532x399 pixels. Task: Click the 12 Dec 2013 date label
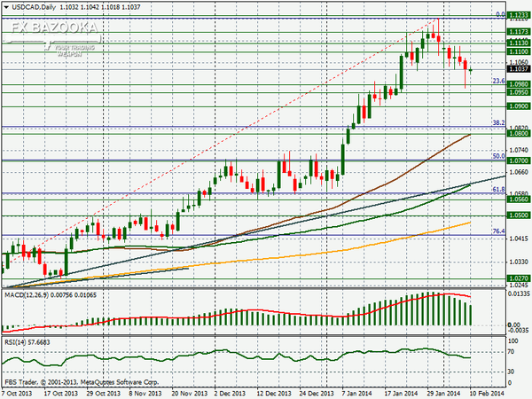[x=274, y=394]
